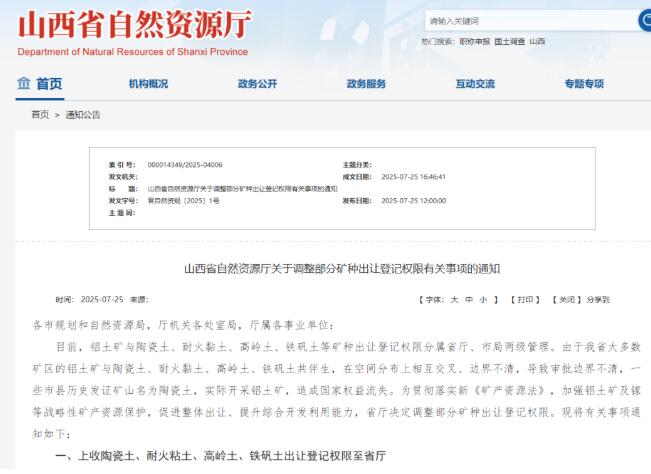This screenshot has width=651, height=474.
Task: Click the index number 000014349/2025-04006
Action: tap(185, 165)
